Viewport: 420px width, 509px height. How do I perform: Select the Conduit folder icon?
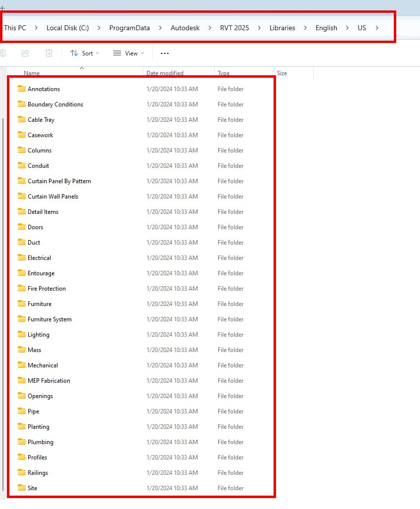tap(22, 165)
